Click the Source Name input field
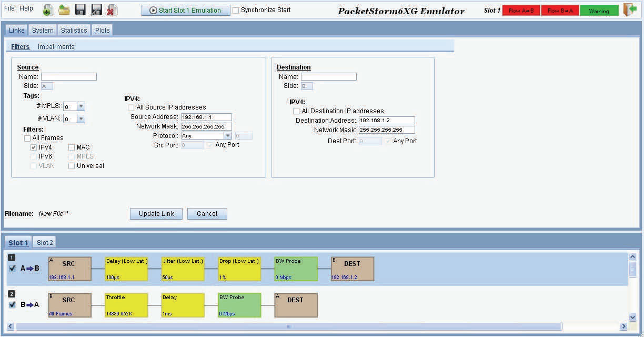This screenshot has width=644, height=337. [x=69, y=77]
